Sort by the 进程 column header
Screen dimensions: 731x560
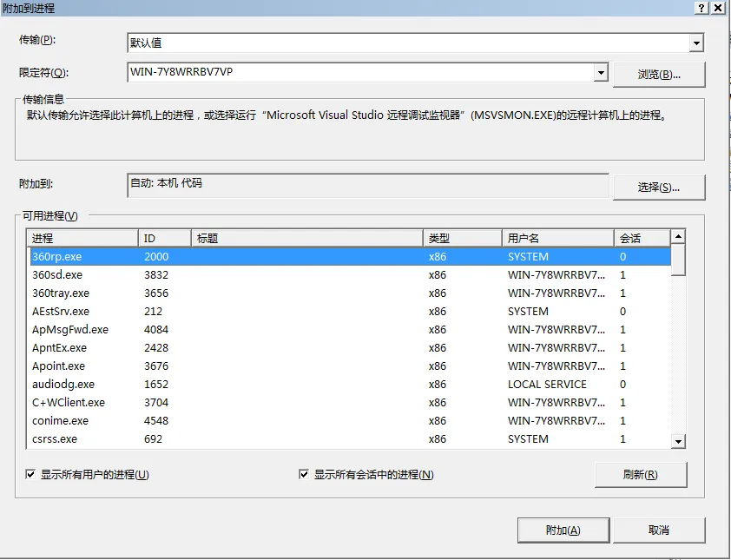pos(82,238)
